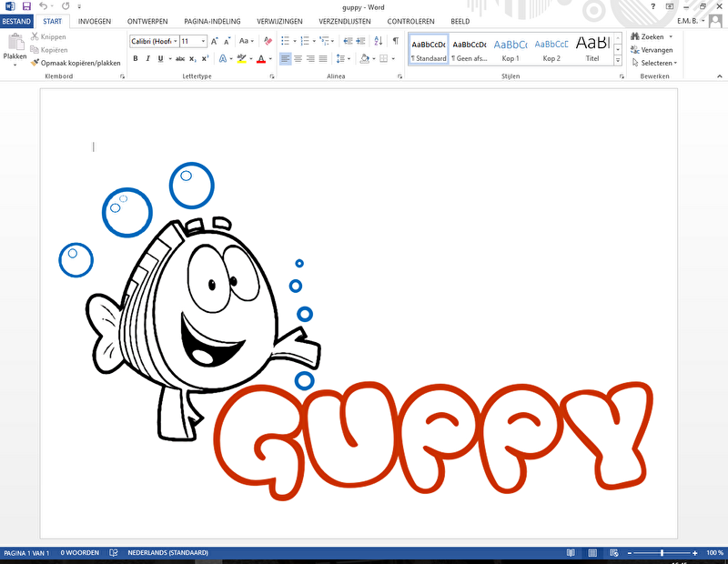Viewport: 728px width, 564px height.
Task: Clear all formatting with the eraser icon
Action: pos(268,41)
